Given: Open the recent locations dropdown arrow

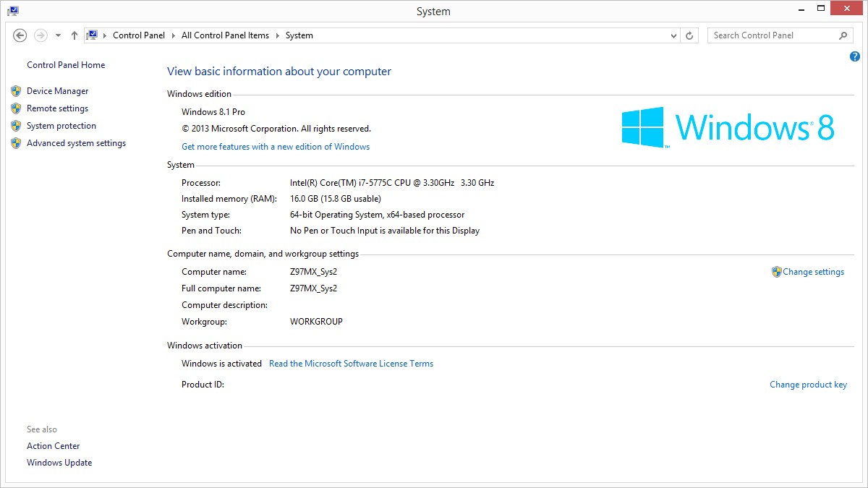Looking at the screenshot, I should tap(58, 35).
